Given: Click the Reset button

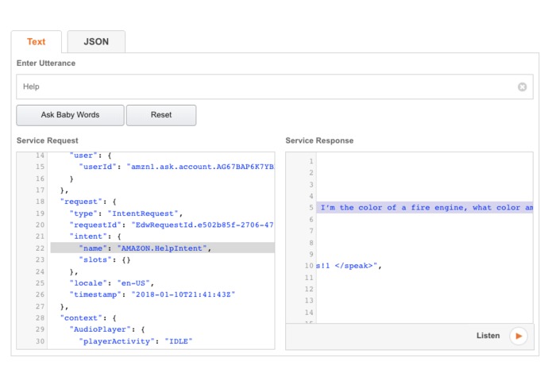Looking at the screenshot, I should (161, 115).
